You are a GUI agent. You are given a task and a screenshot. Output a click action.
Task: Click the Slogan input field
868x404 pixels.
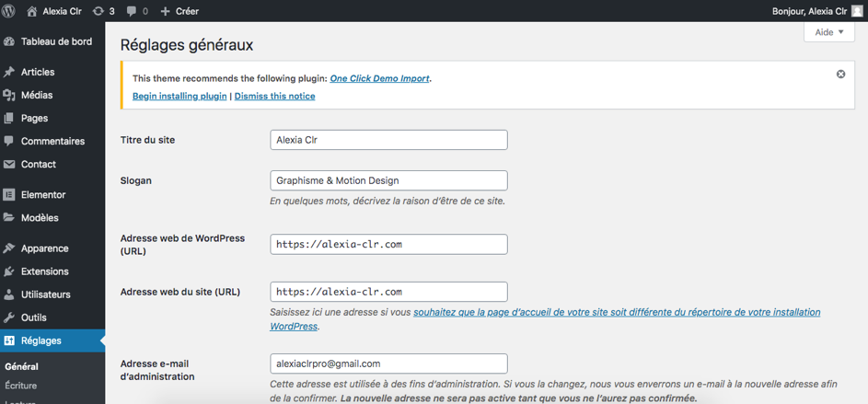click(388, 180)
